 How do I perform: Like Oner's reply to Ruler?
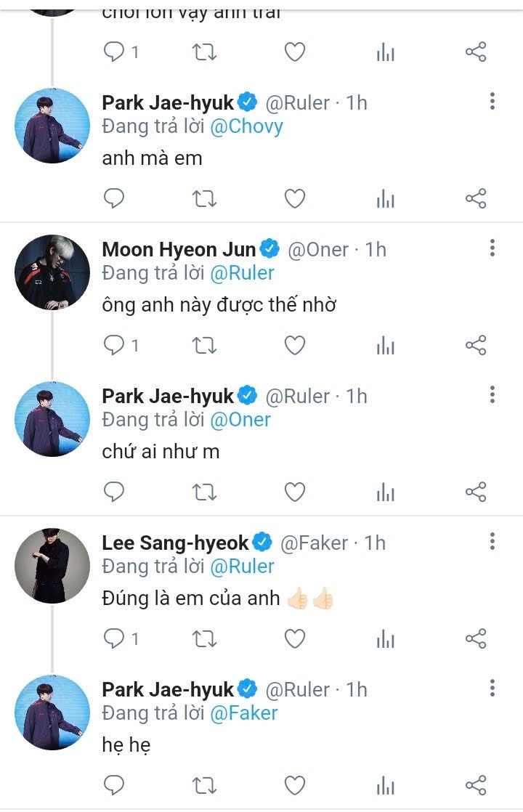tap(294, 345)
